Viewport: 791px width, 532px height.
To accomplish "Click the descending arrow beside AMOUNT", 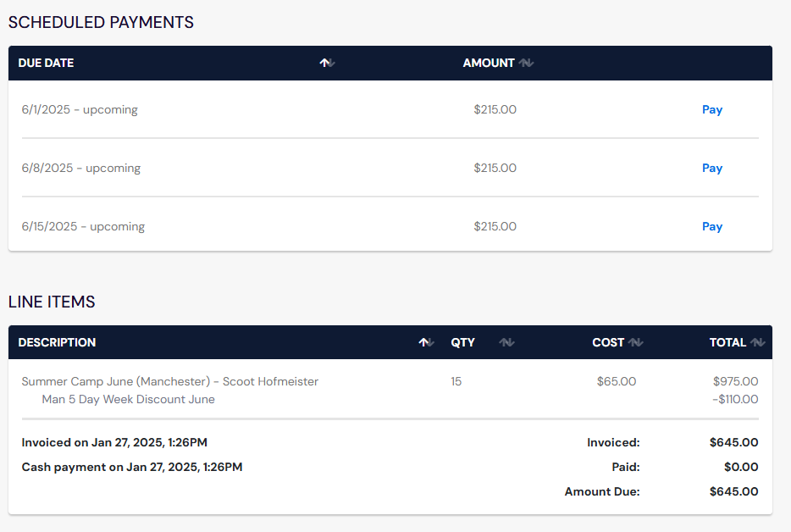I will [528, 64].
